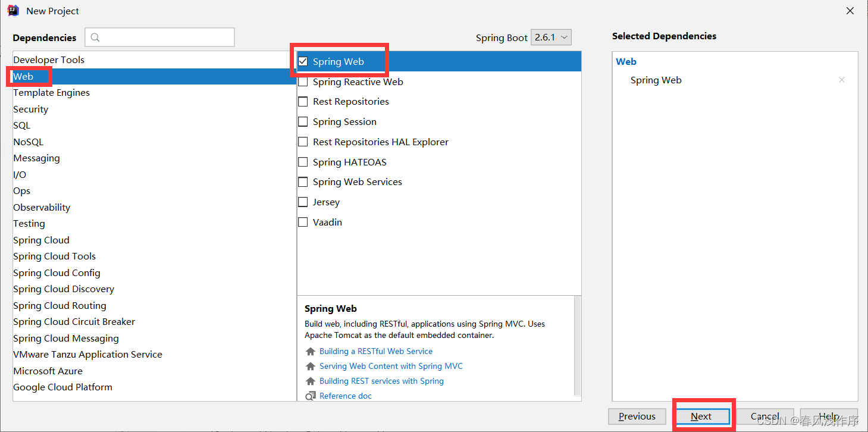The width and height of the screenshot is (868, 432).
Task: Click home icon beside Building a RESTful Web Service
Action: click(310, 352)
